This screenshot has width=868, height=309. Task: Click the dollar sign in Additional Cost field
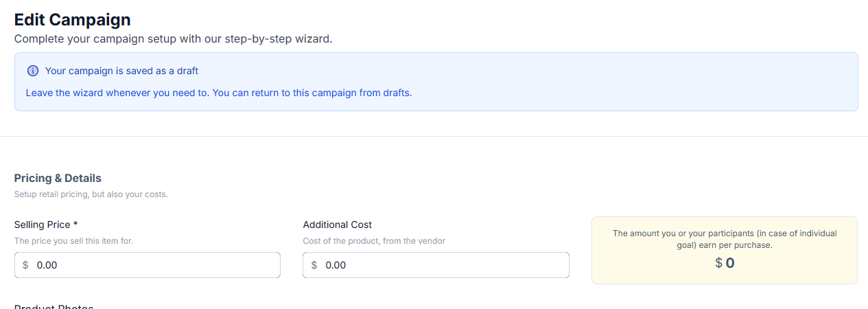tap(314, 265)
